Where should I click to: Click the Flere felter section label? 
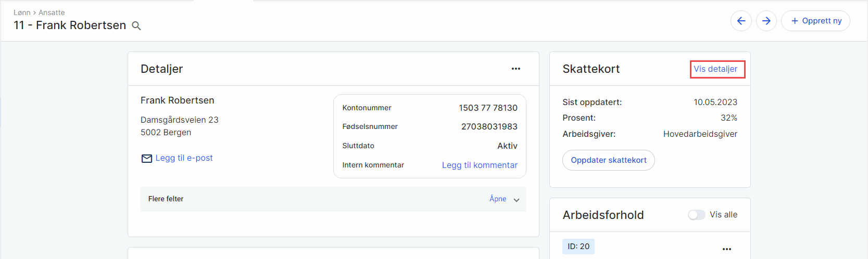coord(166,199)
